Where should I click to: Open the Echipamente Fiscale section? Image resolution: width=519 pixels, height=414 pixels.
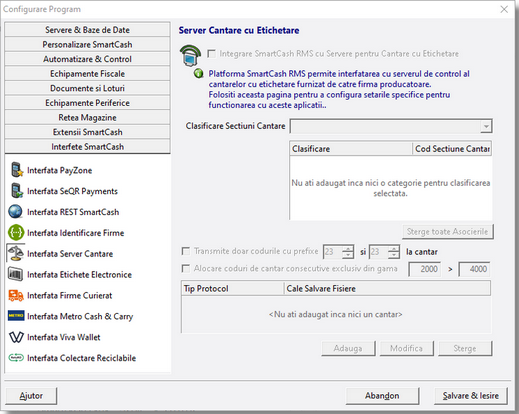[87, 74]
